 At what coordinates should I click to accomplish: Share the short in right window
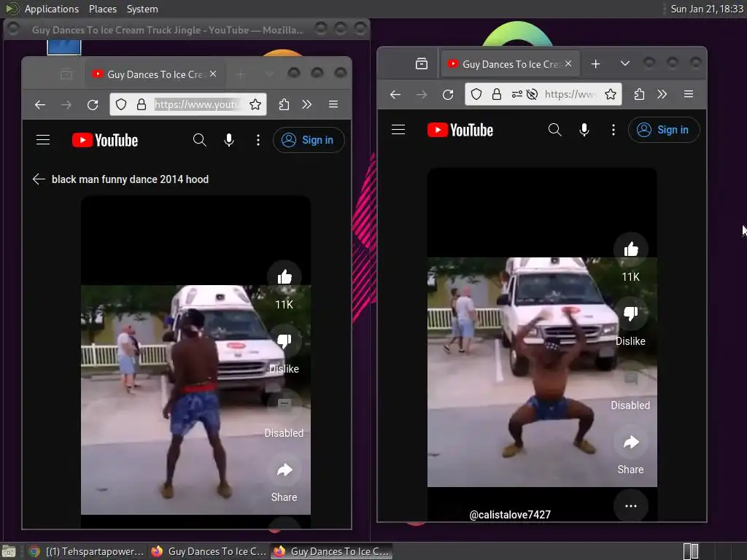click(631, 443)
